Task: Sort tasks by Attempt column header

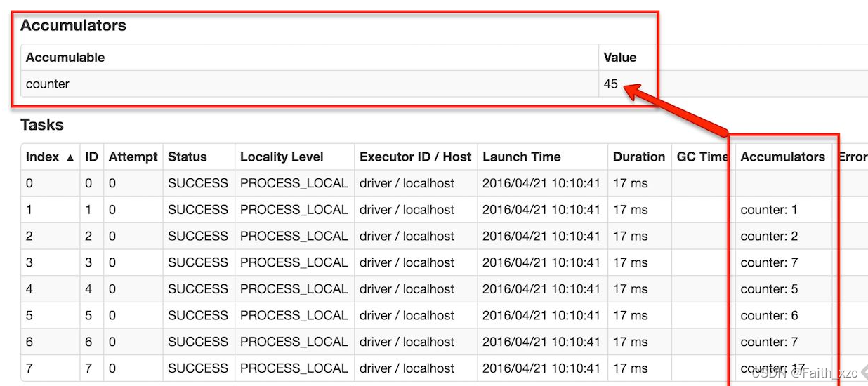Action: tap(133, 157)
